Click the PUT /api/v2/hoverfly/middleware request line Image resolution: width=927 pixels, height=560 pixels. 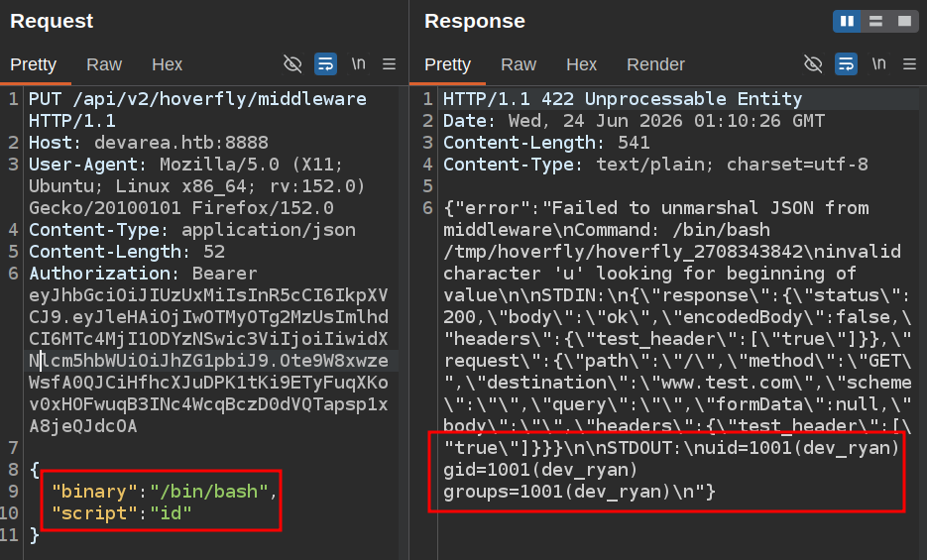[197, 110]
